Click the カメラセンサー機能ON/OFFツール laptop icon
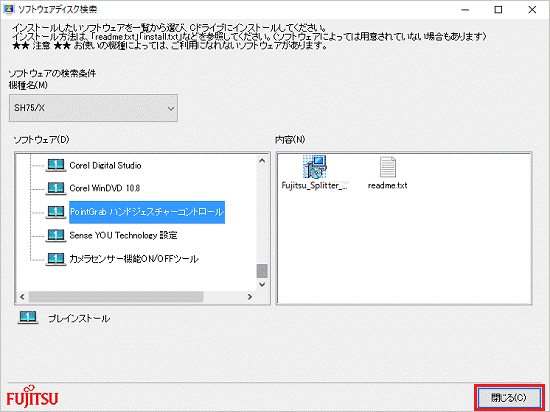Image resolution: width=550 pixels, height=412 pixels. point(56,259)
